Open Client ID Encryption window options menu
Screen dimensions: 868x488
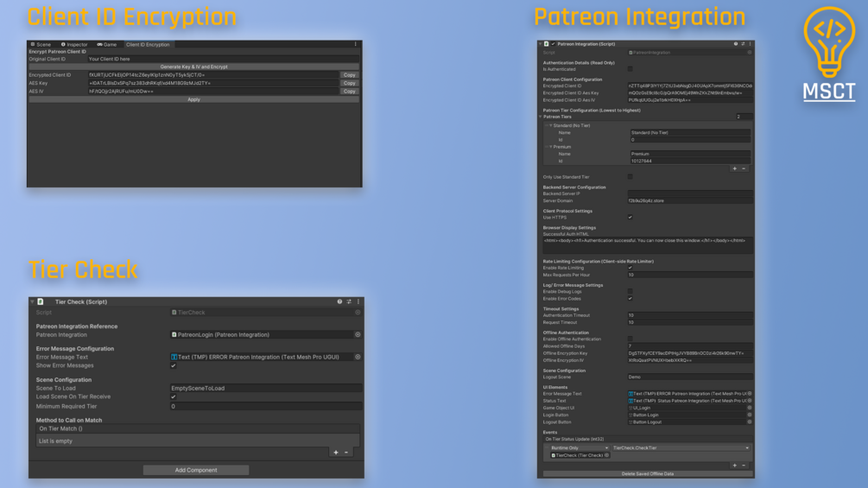pyautogui.click(x=355, y=44)
